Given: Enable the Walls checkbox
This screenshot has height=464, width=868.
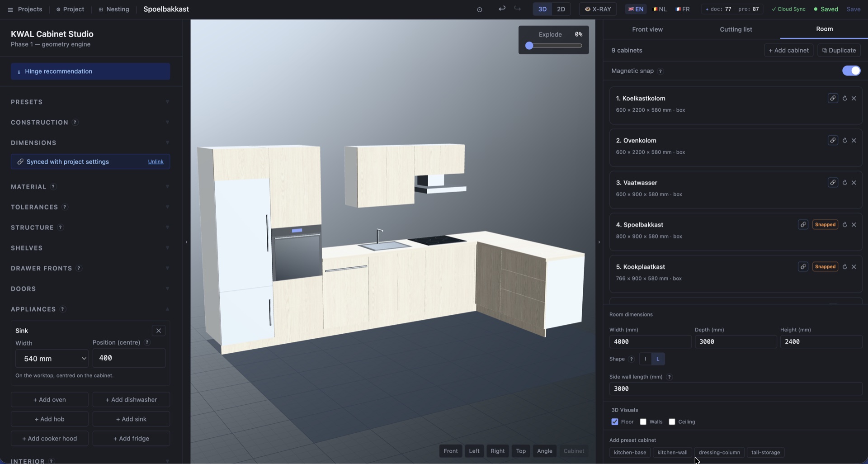Looking at the screenshot, I should (x=643, y=421).
